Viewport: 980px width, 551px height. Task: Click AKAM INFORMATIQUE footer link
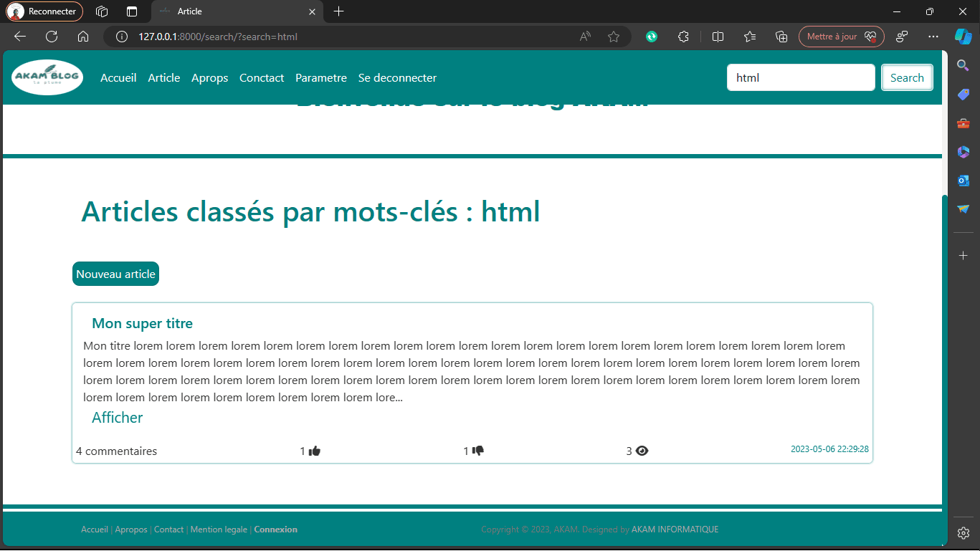[x=675, y=530]
